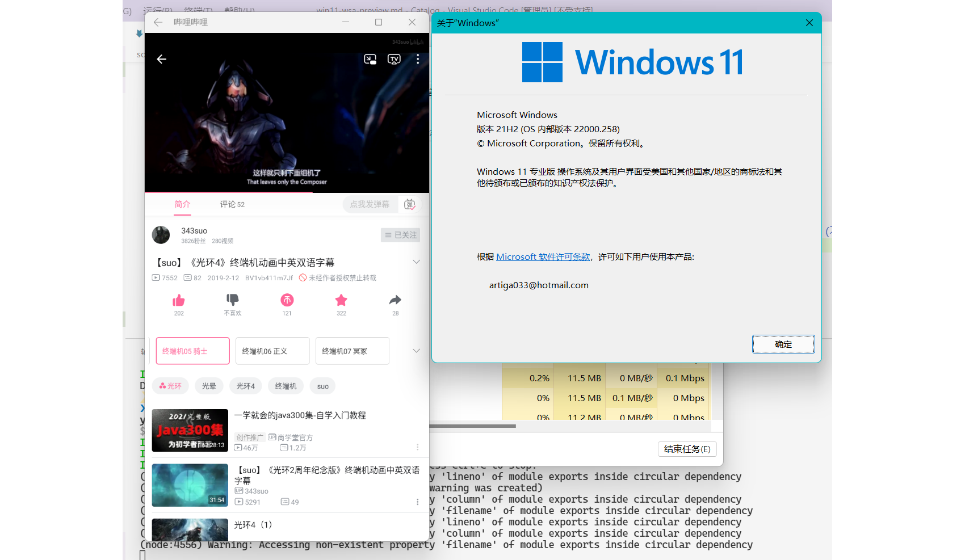The height and width of the screenshot is (560, 965).
Task: Go back using the video overlay arrow
Action: pos(162,59)
